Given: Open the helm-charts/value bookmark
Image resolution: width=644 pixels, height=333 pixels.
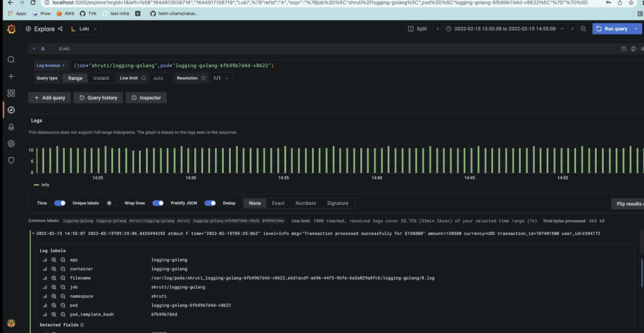Looking at the screenshot, I should point(174,14).
